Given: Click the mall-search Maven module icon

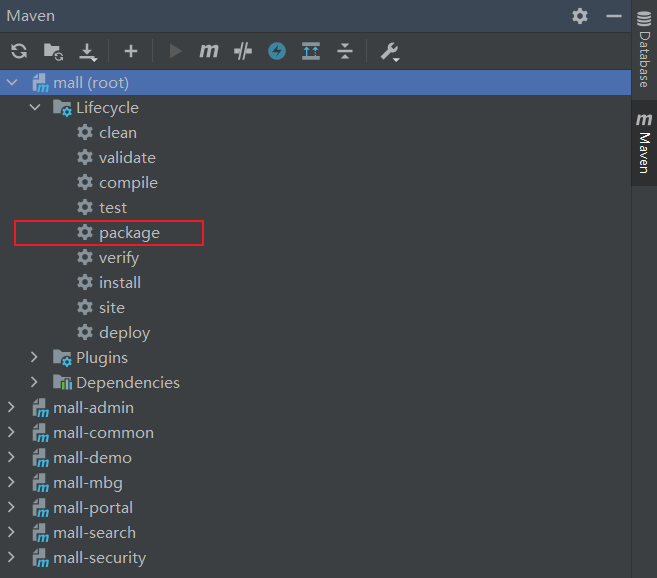Looking at the screenshot, I should 41,533.
